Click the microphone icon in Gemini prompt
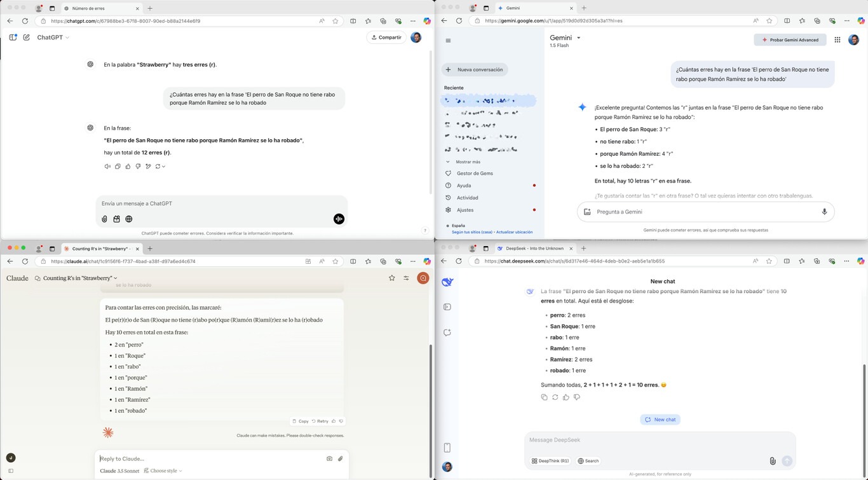 824,212
